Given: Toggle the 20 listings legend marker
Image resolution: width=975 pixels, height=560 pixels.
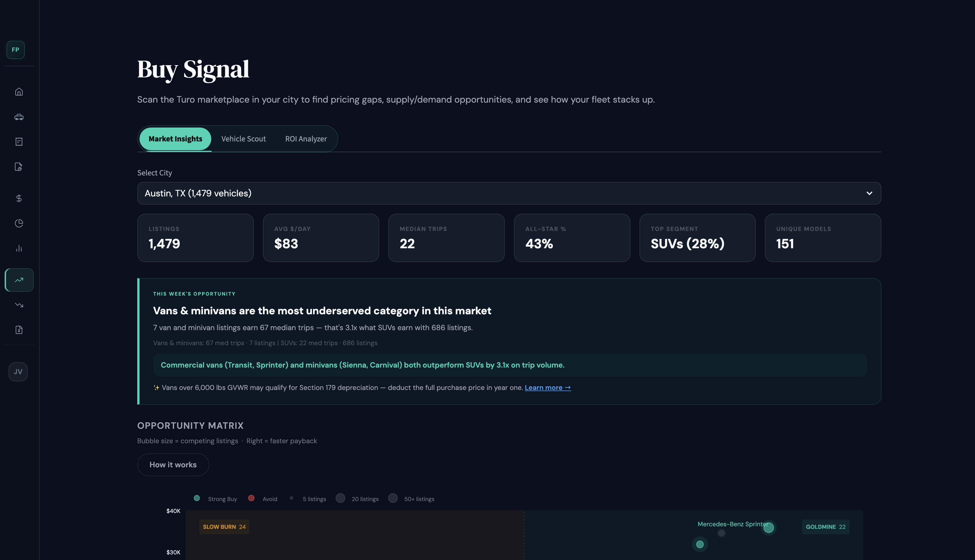Looking at the screenshot, I should (340, 498).
